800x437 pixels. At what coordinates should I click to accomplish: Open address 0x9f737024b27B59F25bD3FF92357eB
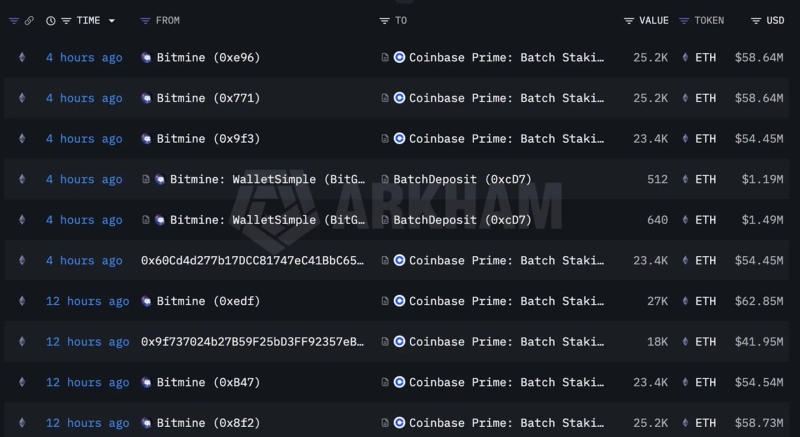[252, 342]
